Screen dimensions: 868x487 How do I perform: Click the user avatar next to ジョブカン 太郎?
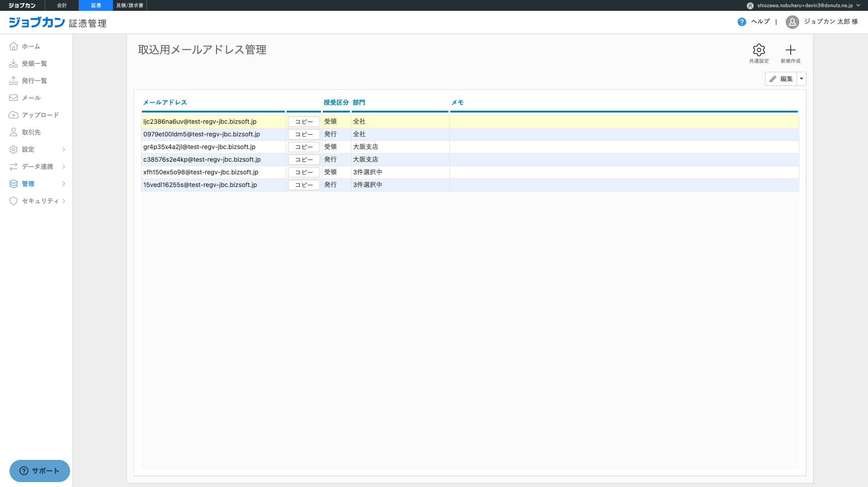[x=792, y=22]
